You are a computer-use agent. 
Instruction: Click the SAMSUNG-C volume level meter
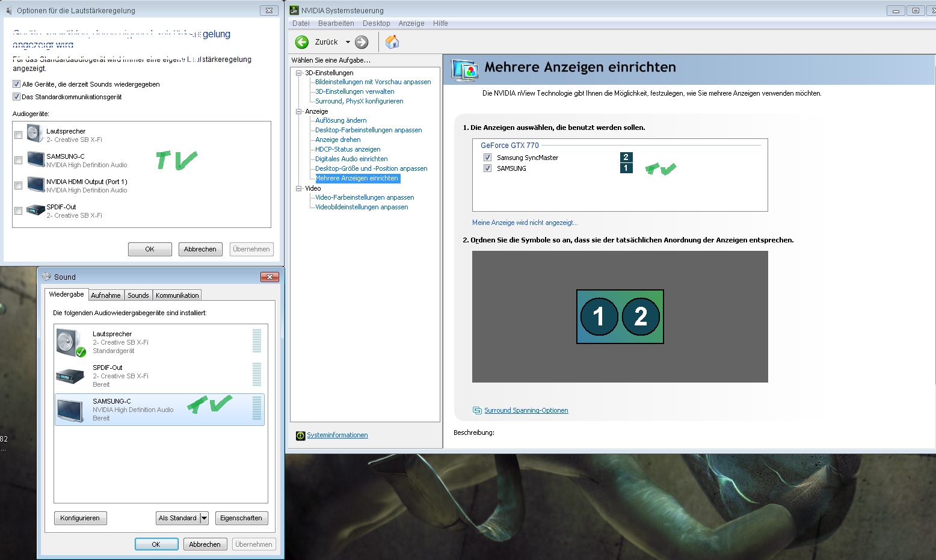point(257,408)
